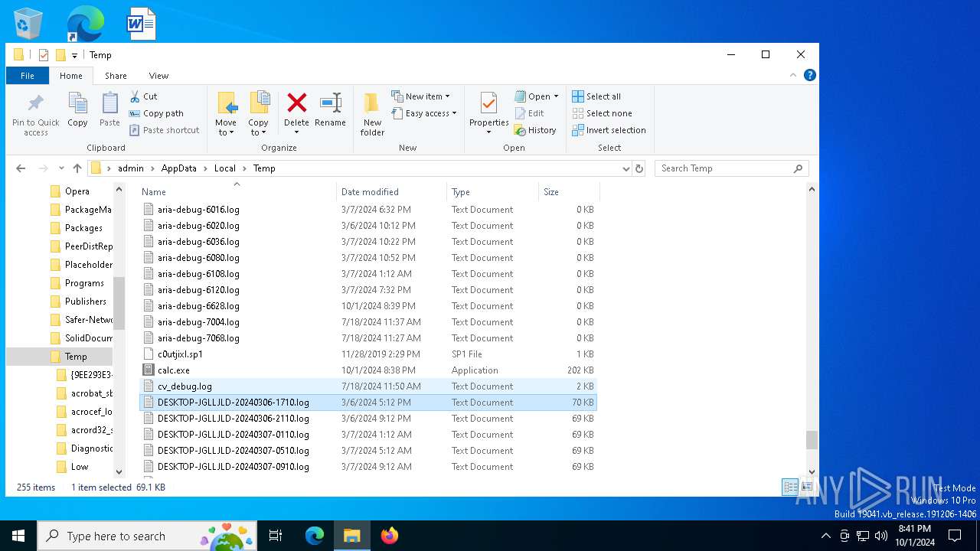Click the taskbar search box
This screenshot has height=551, width=980.
(145, 536)
